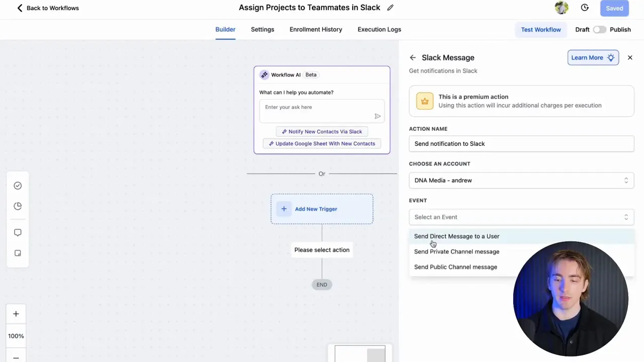Click the Test Workflow button

(x=541, y=30)
